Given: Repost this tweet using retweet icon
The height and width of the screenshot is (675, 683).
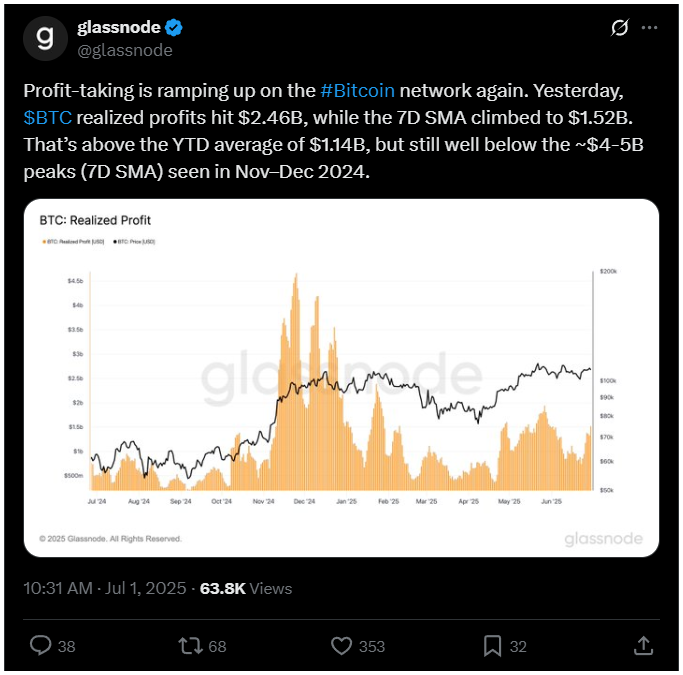Looking at the screenshot, I should click(190, 646).
